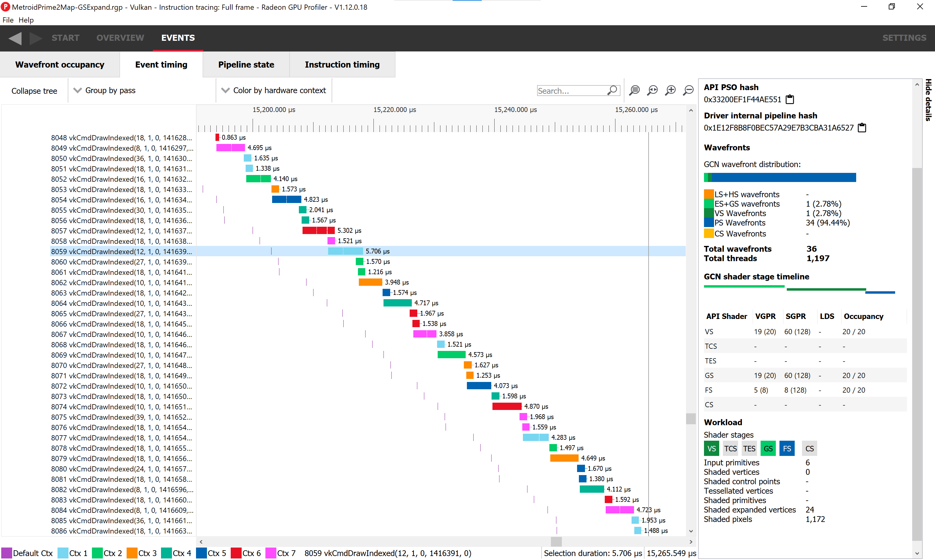Open the Color by hardware context dropdown
This screenshot has width=935, height=560.
[274, 91]
